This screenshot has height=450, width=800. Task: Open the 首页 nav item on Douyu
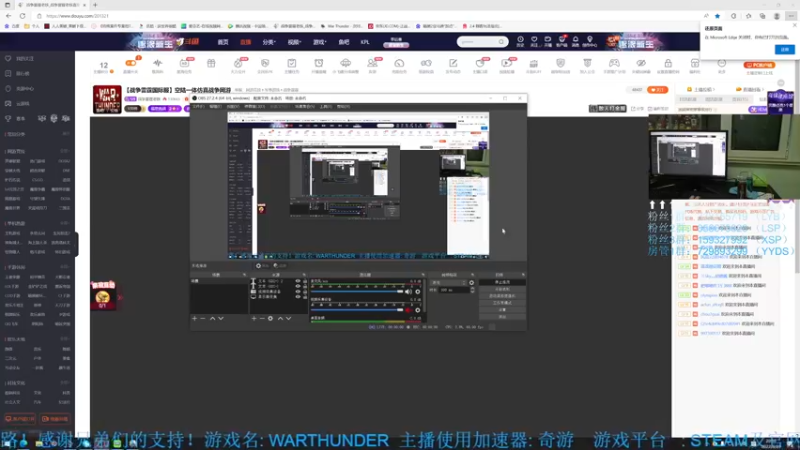(223, 42)
